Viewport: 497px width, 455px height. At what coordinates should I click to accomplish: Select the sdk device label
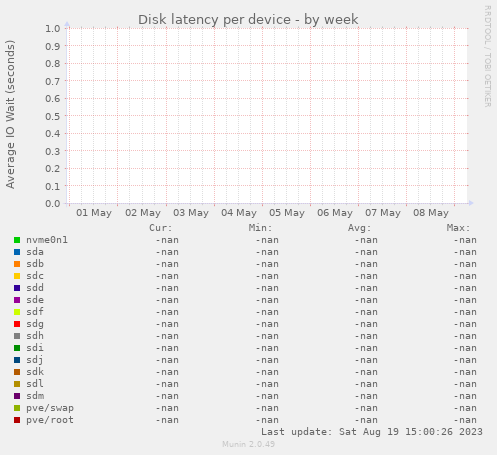click(35, 372)
